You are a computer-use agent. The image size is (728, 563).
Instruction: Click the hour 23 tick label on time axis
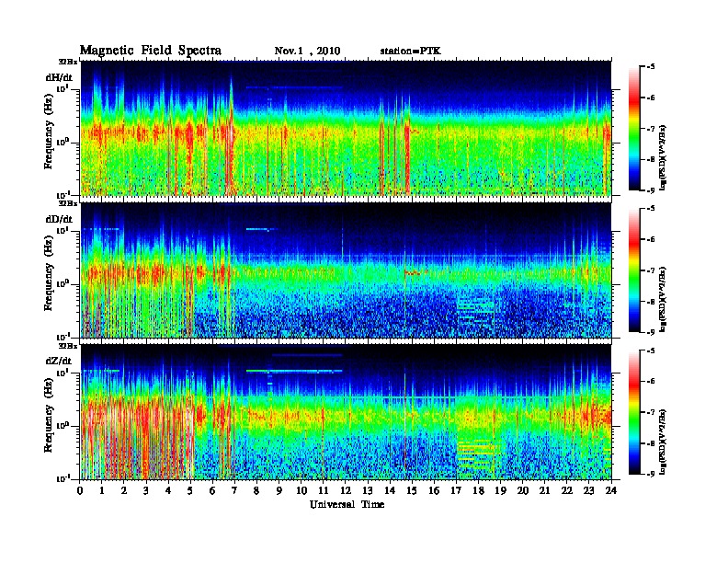[x=589, y=491]
